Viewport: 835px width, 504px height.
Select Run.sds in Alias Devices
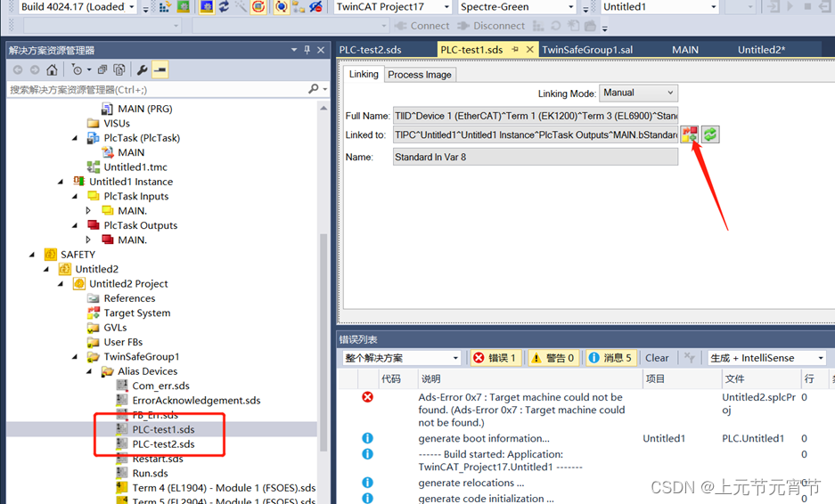pos(150,473)
